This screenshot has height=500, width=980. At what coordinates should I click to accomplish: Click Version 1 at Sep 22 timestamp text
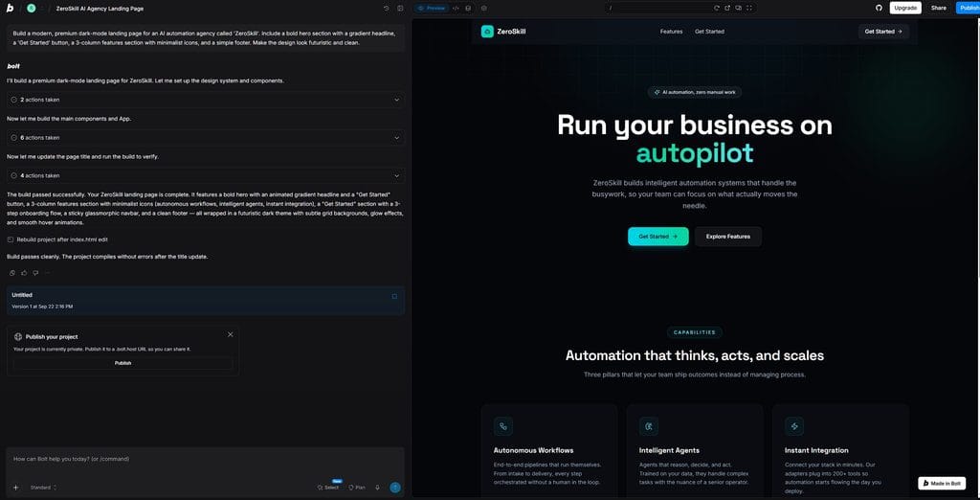tap(42, 307)
